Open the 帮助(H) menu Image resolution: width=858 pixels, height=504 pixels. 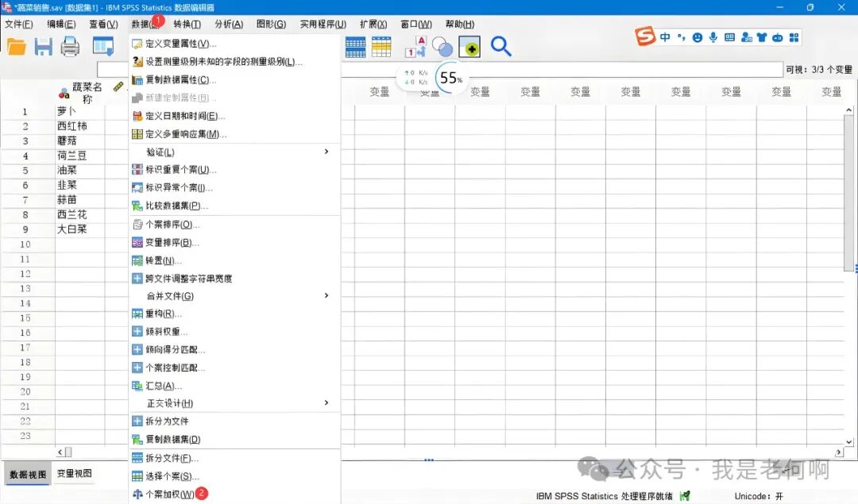pyautogui.click(x=460, y=24)
